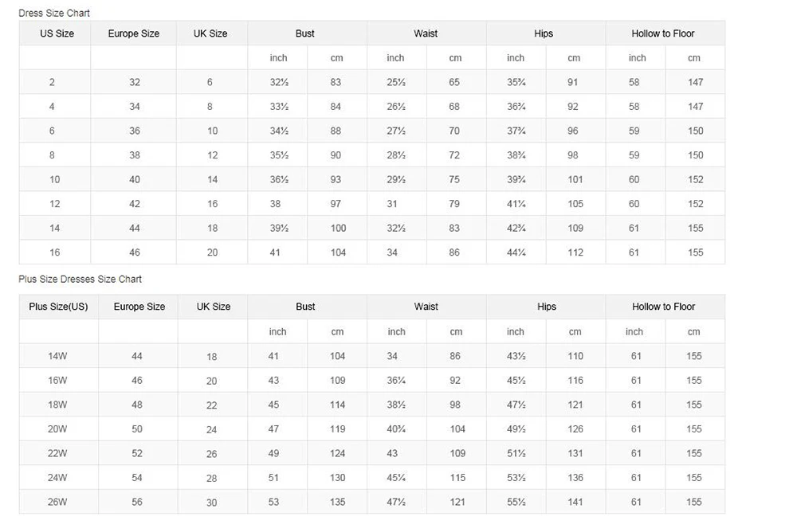Click the 'Plus Size Dresses Size Chart' heading
The width and height of the screenshot is (797, 532).
point(80,279)
